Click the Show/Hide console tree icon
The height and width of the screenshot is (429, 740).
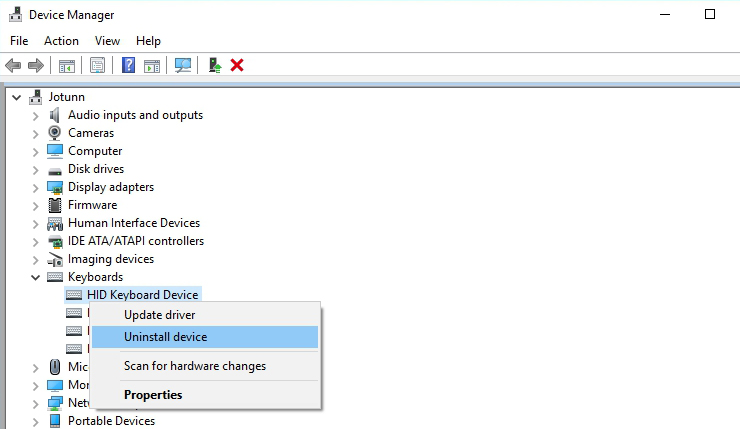click(x=67, y=65)
